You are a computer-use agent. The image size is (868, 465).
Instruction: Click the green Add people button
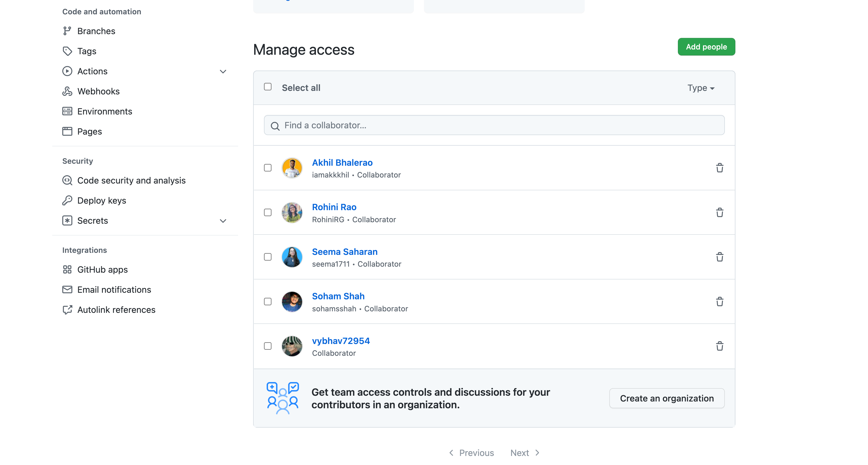(706, 47)
